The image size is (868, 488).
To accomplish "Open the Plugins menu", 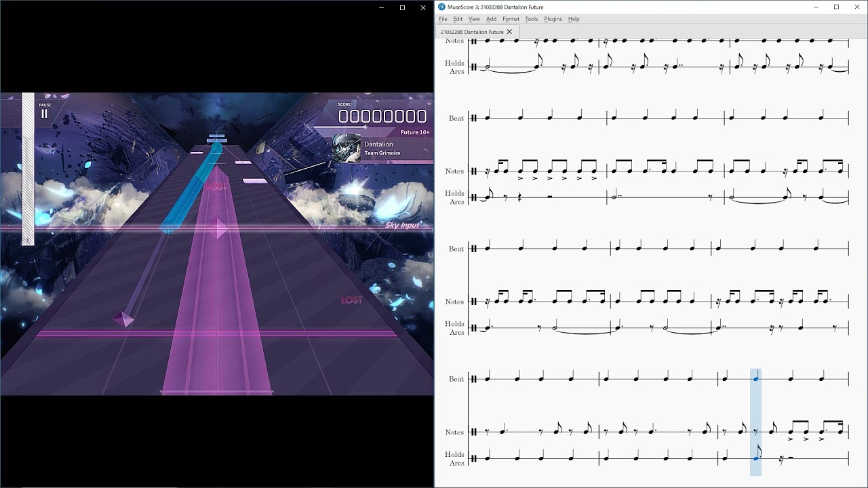I will pyautogui.click(x=553, y=19).
